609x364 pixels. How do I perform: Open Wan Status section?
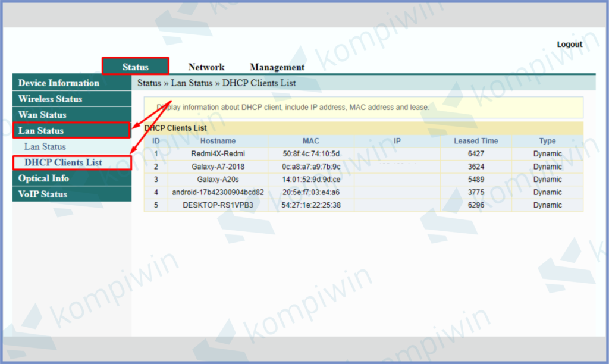point(42,115)
